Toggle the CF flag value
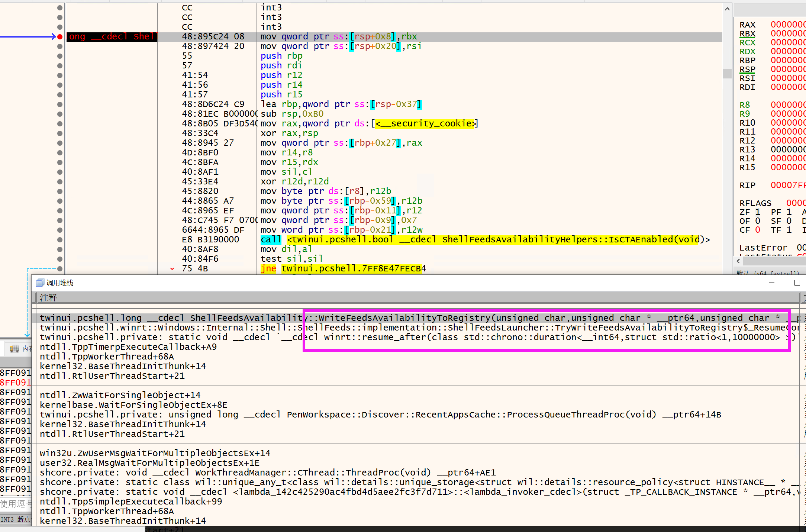 click(758, 230)
